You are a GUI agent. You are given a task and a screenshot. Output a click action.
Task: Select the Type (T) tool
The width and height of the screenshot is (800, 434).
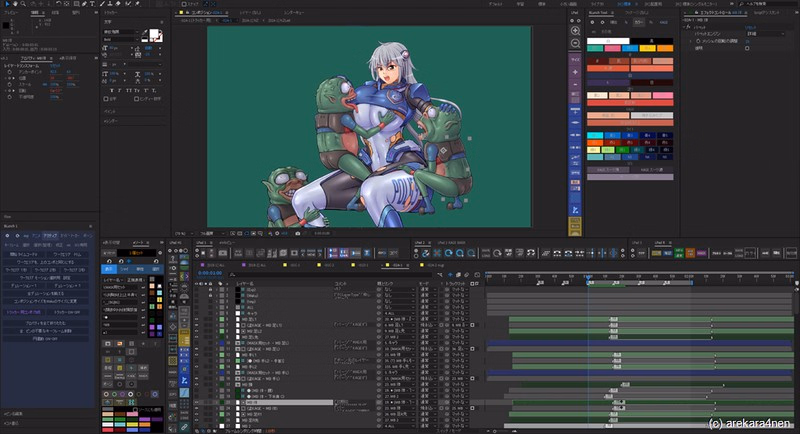point(93,4)
